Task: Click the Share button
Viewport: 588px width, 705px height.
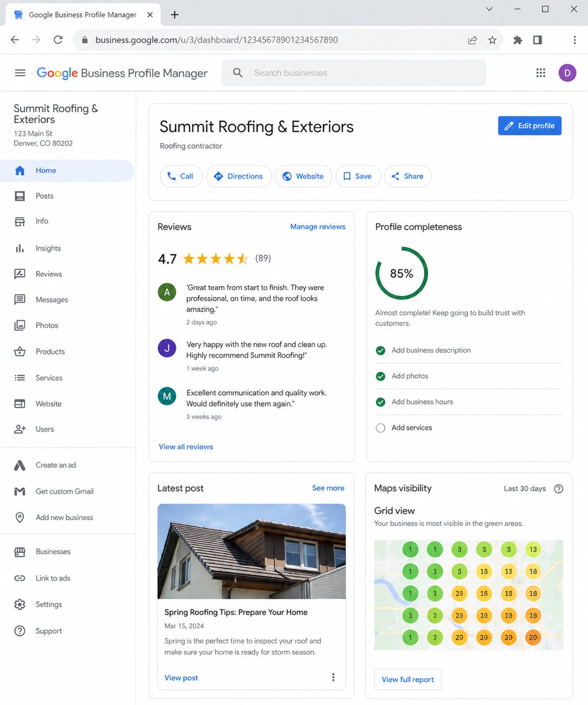Action: (x=408, y=176)
